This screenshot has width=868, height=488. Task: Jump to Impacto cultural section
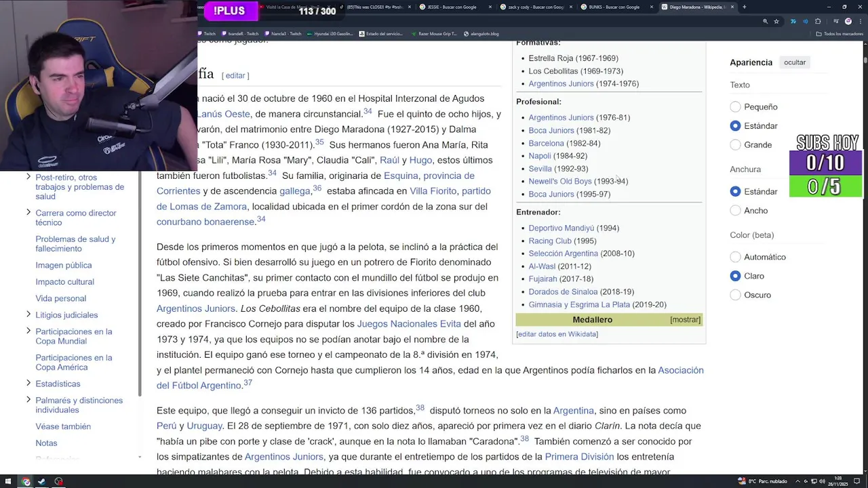click(65, 282)
